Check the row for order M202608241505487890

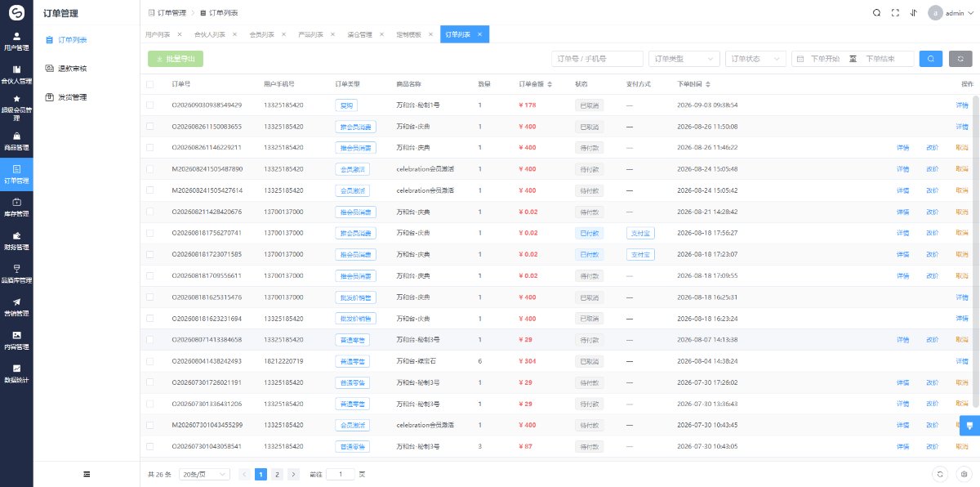coord(149,168)
